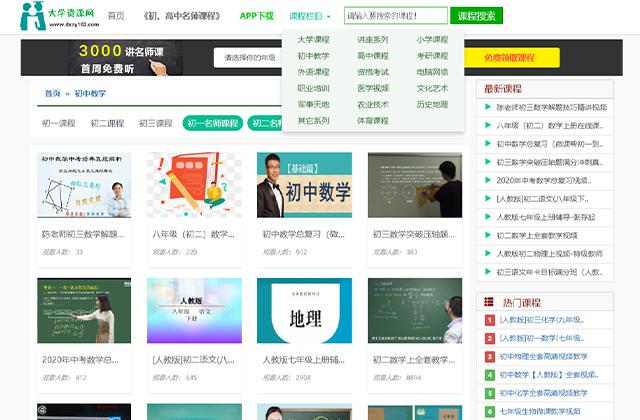The width and height of the screenshot is (640, 420).
Task: Open the 初中数学 基础篇 course thumbnail
Action: 304,185
